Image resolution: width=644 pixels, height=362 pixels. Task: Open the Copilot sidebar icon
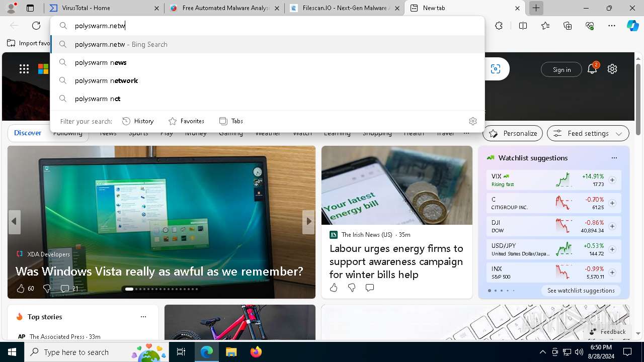[x=632, y=26]
